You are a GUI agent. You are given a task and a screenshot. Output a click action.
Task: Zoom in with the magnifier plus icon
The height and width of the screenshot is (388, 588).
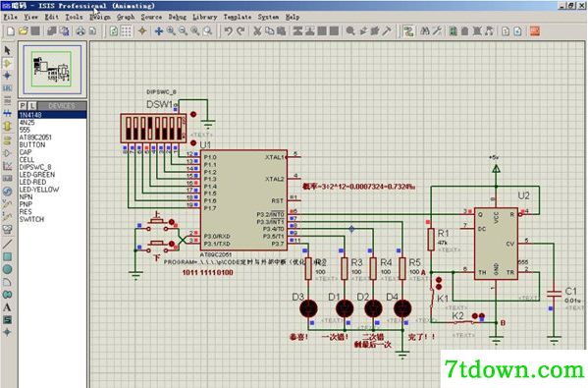point(171,31)
